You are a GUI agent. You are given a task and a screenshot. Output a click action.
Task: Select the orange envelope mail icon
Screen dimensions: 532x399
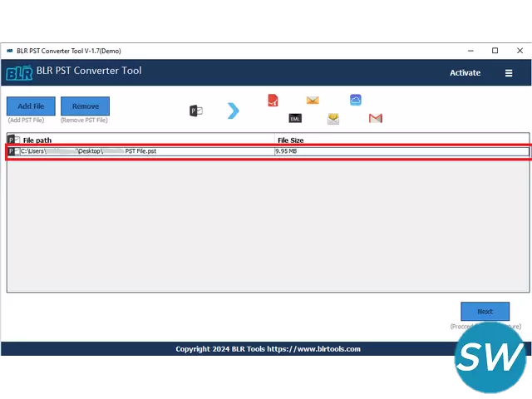313,101
